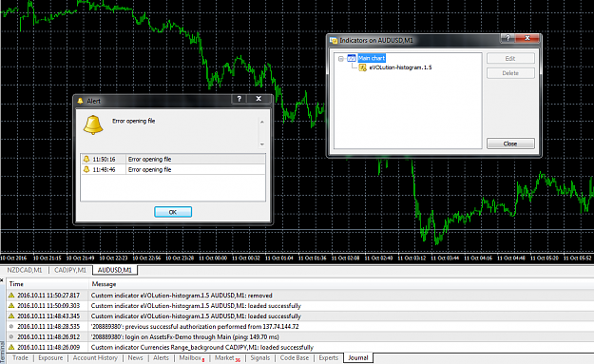Image resolution: width=594 pixels, height=364 pixels.
Task: Click Close in the Indicators dialog
Action: (510, 144)
